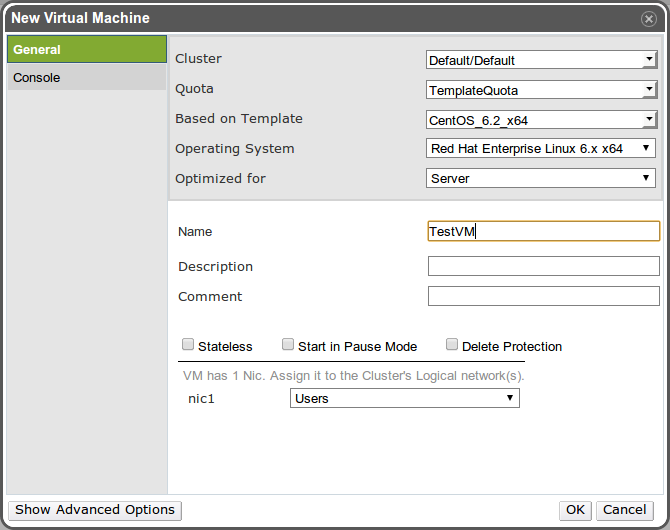Image resolution: width=670 pixels, height=530 pixels.
Task: Toggle the Delete Protection checkbox
Action: [452, 346]
